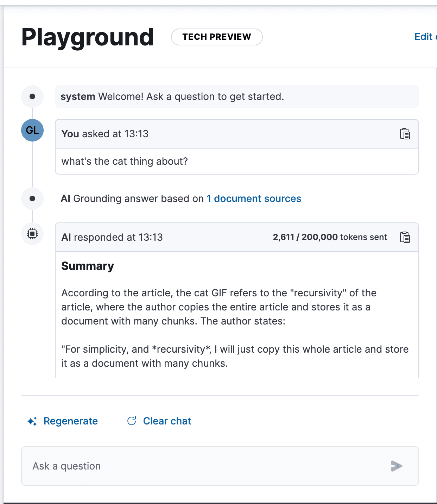The width and height of the screenshot is (437, 504).
Task: Click the AI responded at 13:13 header
Action: click(x=113, y=237)
